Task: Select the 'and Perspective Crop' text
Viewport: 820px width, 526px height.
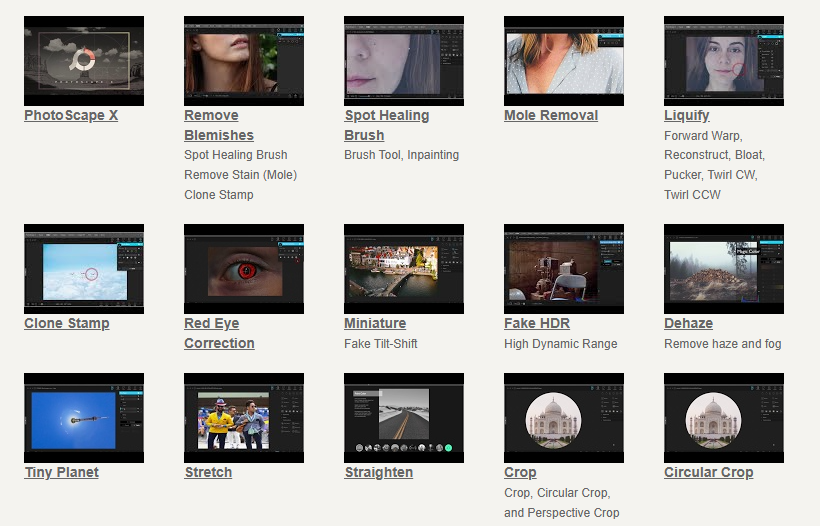Action: [x=562, y=513]
